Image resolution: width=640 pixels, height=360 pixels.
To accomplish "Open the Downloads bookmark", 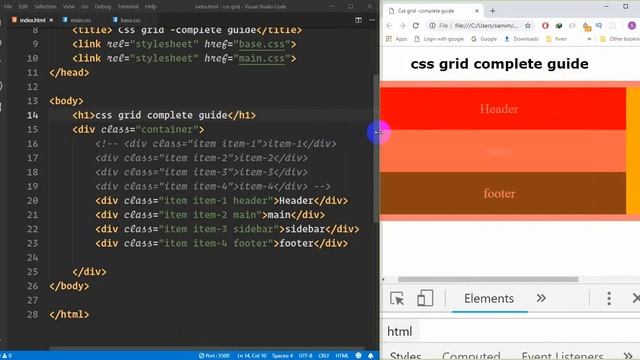I will [522, 39].
